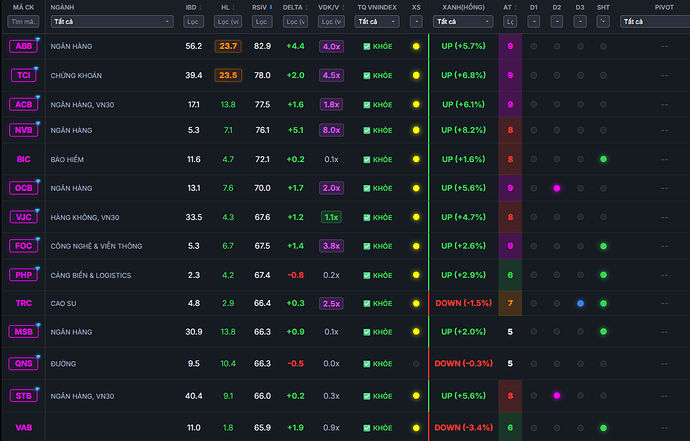Click the yellow XS dot in NVB row
The height and width of the screenshot is (441, 690).
(416, 130)
